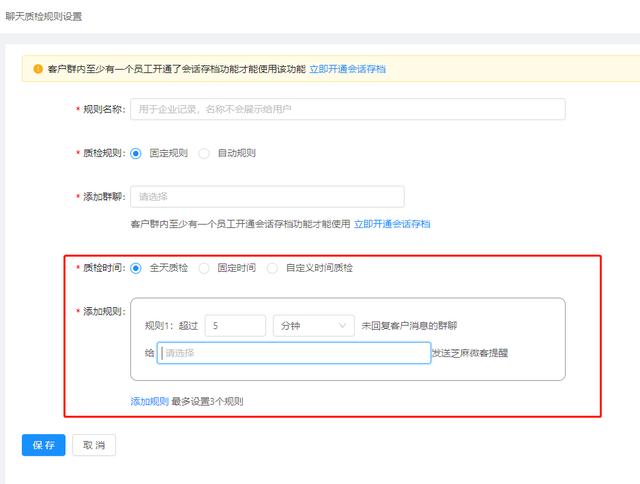The width and height of the screenshot is (640, 484).
Task: Choose the 自定义时间质检 radio option
Action: click(273, 268)
